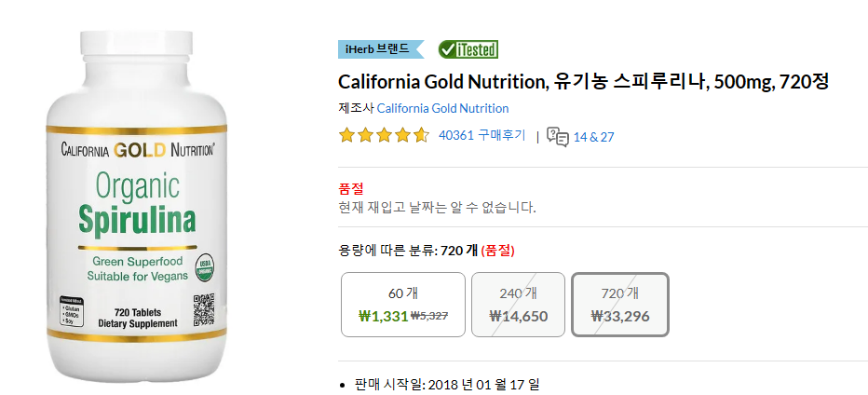
Task: Select the 240 개 size option
Action: click(518, 304)
